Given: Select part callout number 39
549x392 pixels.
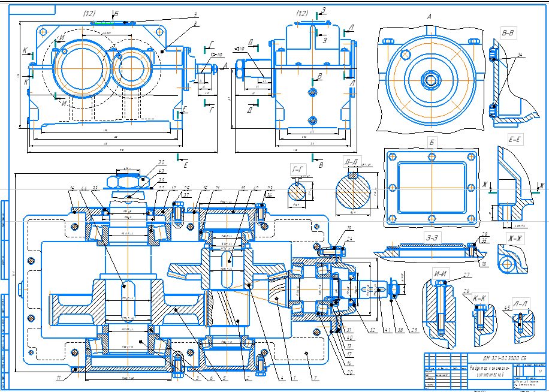Looking at the screenshot, I should coord(161,179).
